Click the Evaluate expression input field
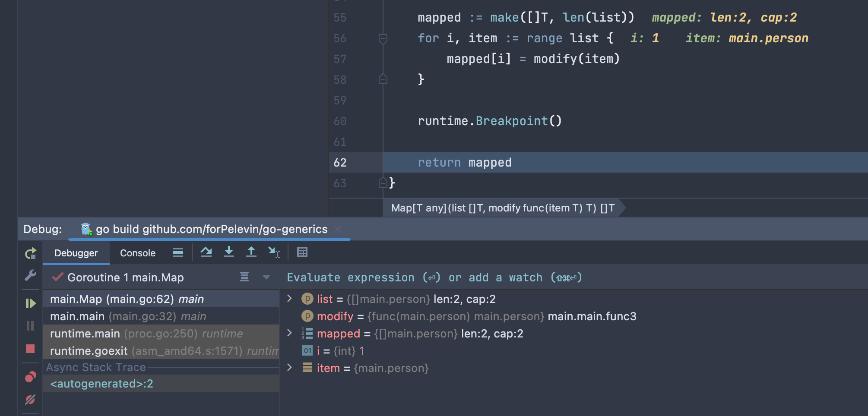This screenshot has width=868, height=416. pyautogui.click(x=574, y=277)
